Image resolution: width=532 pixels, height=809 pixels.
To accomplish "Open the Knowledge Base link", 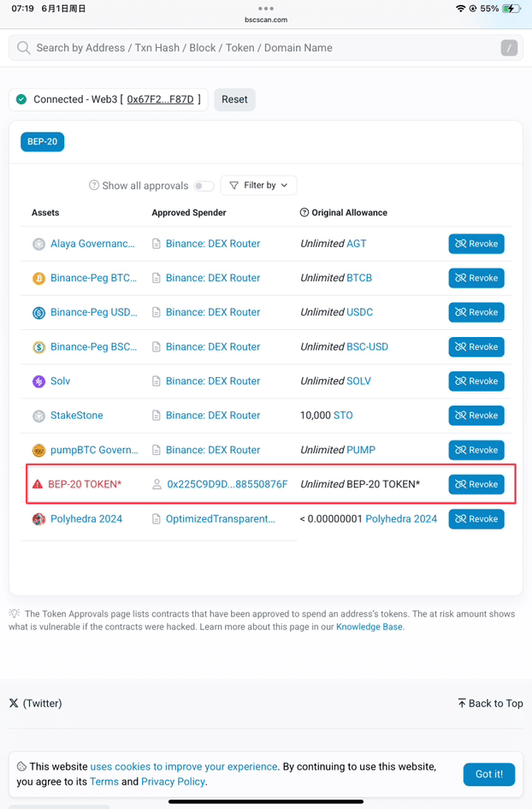I will click(369, 627).
